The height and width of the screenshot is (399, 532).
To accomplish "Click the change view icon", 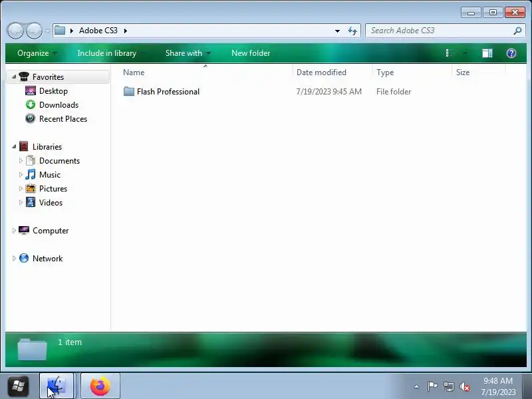I will point(448,53).
